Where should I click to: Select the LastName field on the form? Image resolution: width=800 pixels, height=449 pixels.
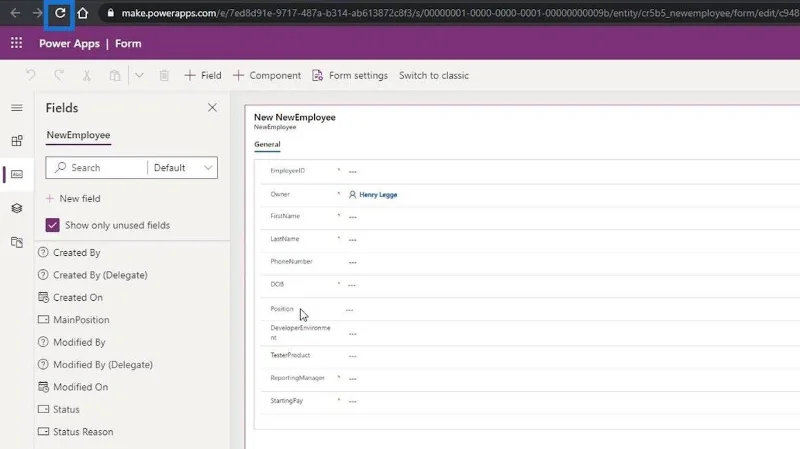(x=530, y=239)
